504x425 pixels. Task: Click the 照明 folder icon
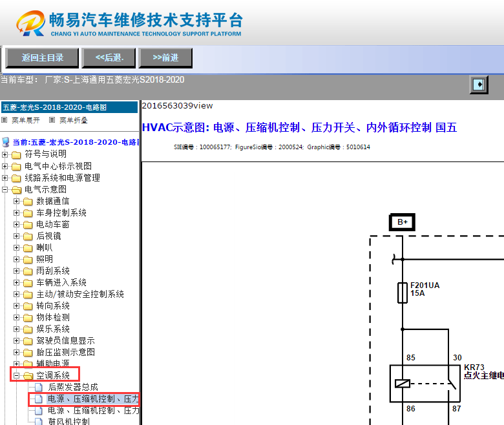28,260
